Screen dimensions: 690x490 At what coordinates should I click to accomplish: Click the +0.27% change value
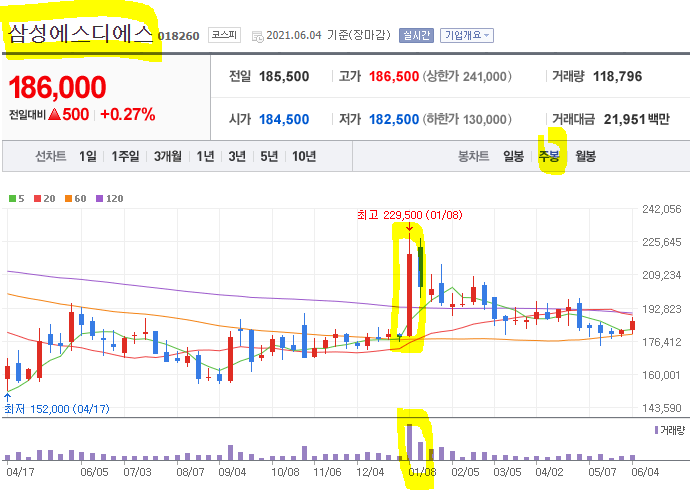coord(128,114)
